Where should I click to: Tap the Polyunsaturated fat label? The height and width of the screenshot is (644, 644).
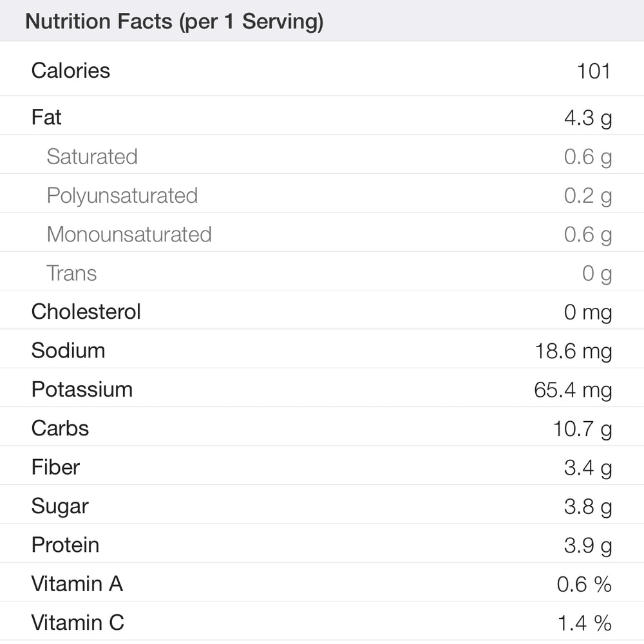point(122,195)
